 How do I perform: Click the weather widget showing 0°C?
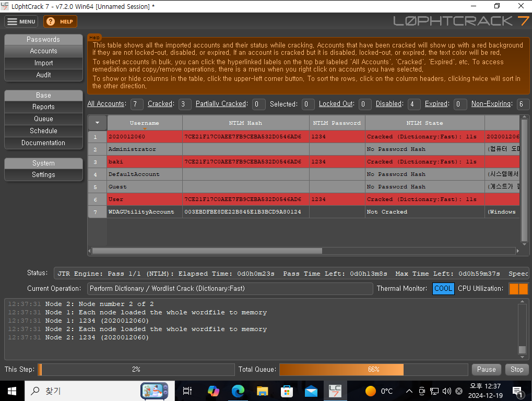379,391
